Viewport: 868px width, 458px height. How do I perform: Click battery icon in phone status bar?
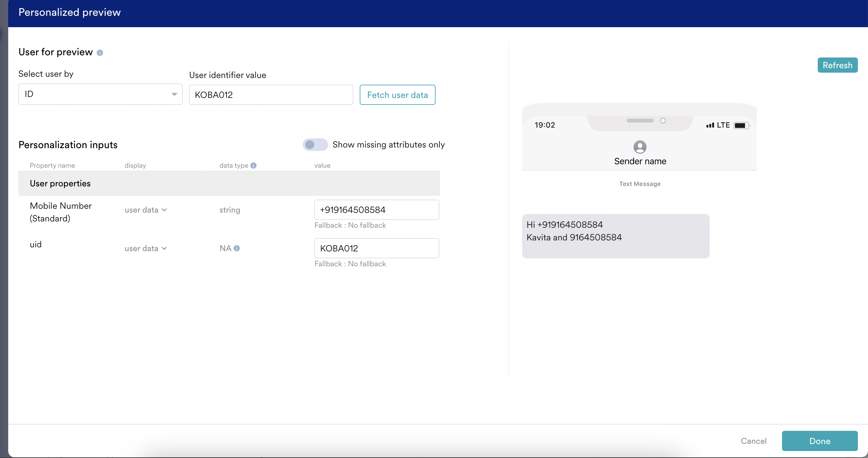tap(741, 125)
